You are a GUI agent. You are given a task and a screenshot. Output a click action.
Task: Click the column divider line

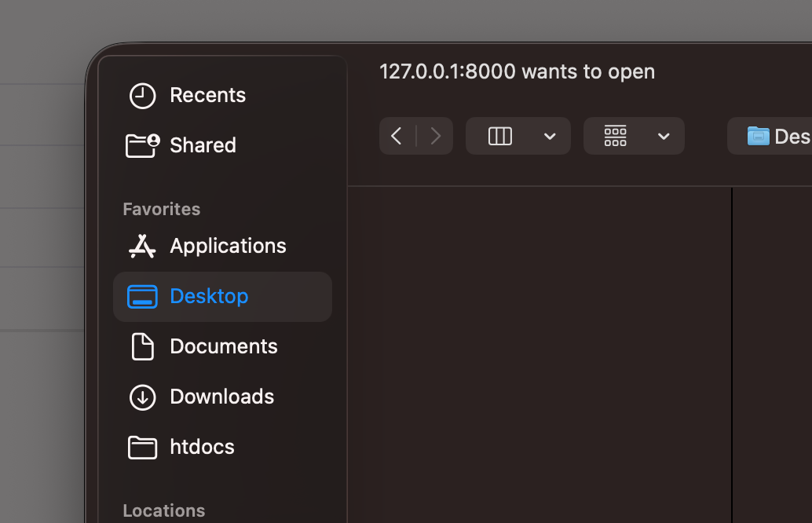(x=732, y=353)
